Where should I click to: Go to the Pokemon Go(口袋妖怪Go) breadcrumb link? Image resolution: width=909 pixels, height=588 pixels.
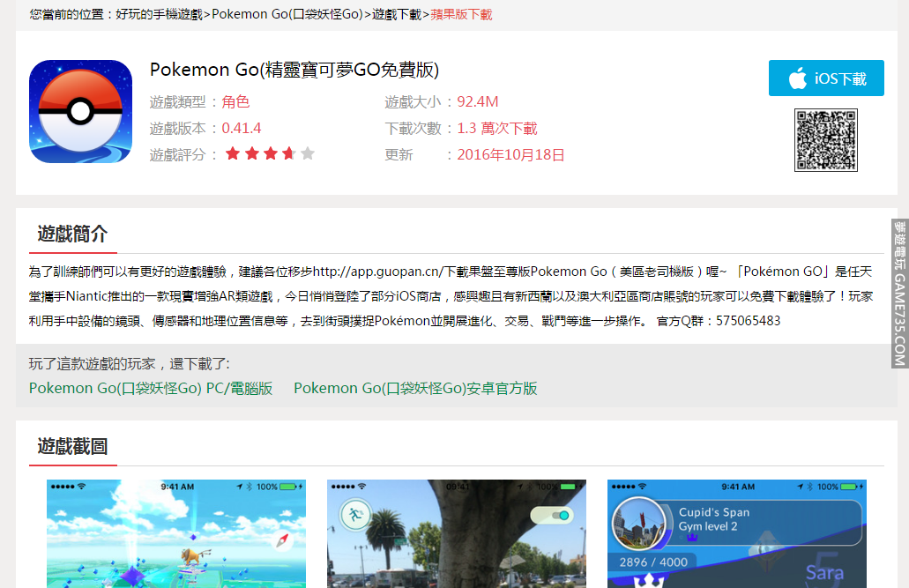point(287,14)
